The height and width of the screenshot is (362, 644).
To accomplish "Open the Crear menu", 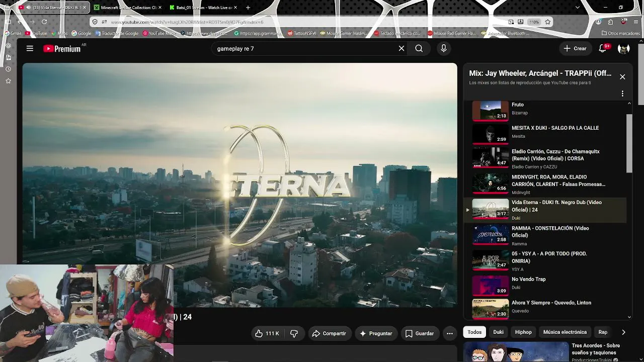I will coord(575,48).
